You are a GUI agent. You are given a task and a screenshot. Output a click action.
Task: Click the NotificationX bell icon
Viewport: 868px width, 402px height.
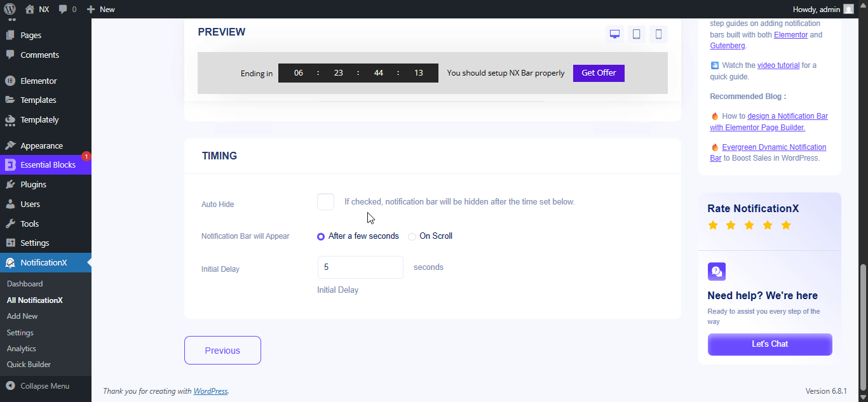tap(10, 262)
